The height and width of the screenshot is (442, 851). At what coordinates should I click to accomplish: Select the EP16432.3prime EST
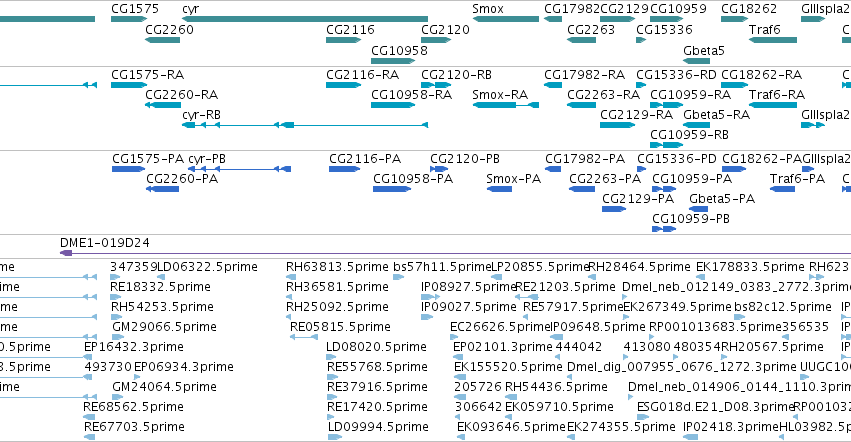[88, 357]
